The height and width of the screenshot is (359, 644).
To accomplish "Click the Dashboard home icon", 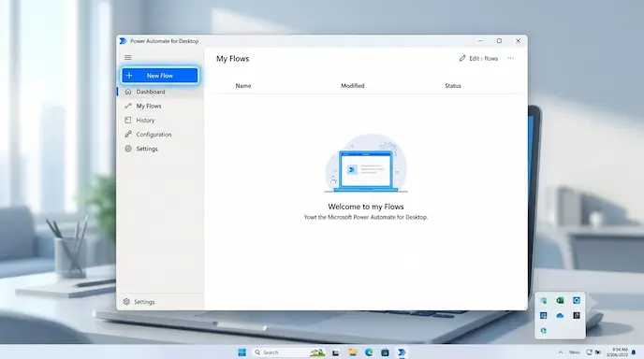I will click(x=128, y=92).
